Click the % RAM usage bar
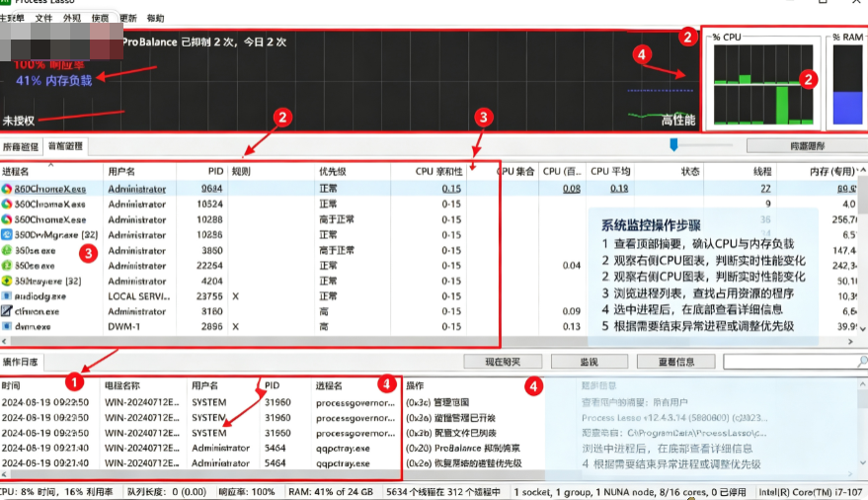Image resolution: width=868 pixels, height=500 pixels. coord(847,84)
